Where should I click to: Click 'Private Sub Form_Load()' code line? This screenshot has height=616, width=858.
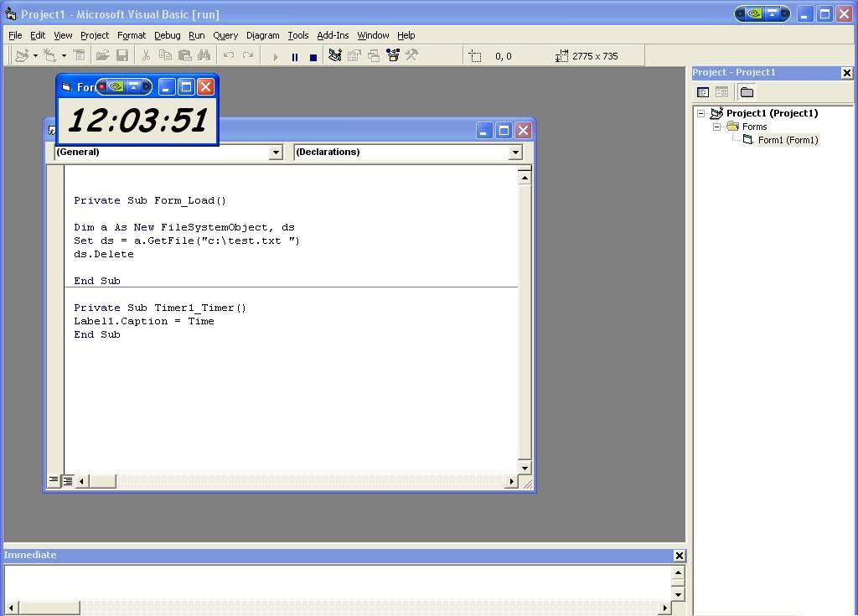tap(150, 200)
